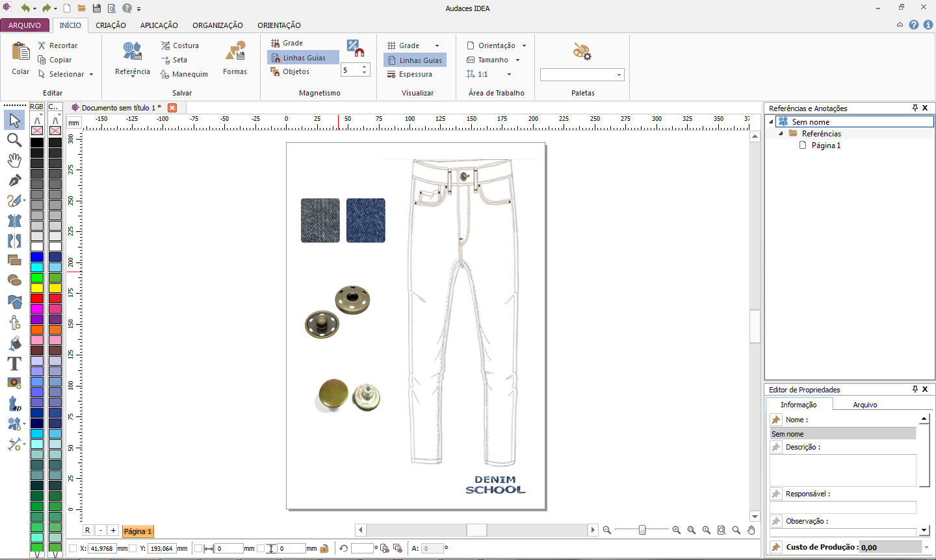Pick the yellow swatch in RGB column
Image resolution: width=936 pixels, height=560 pixels.
pyautogui.click(x=37, y=288)
